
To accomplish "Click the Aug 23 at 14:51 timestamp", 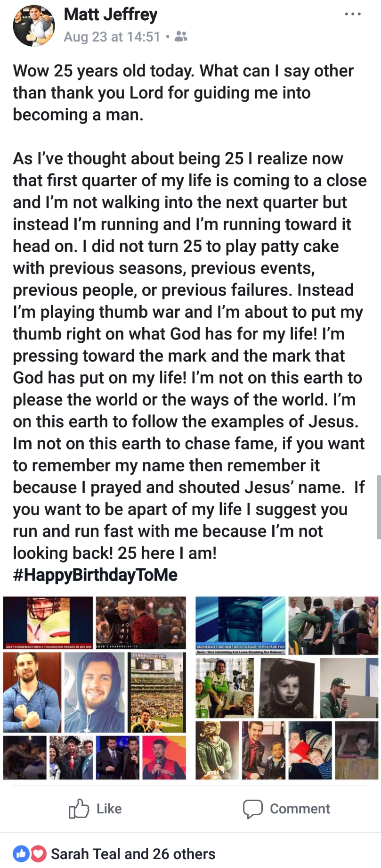I will [x=112, y=36].
